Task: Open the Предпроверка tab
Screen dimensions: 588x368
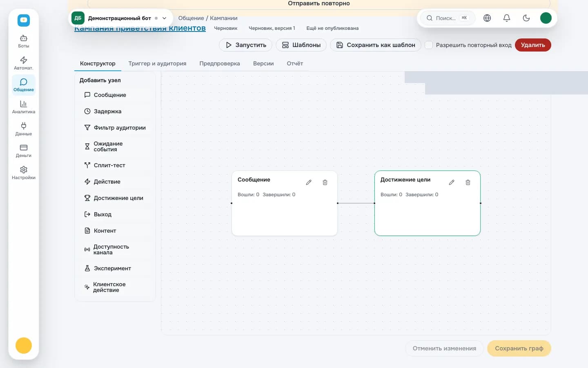Action: pyautogui.click(x=220, y=63)
